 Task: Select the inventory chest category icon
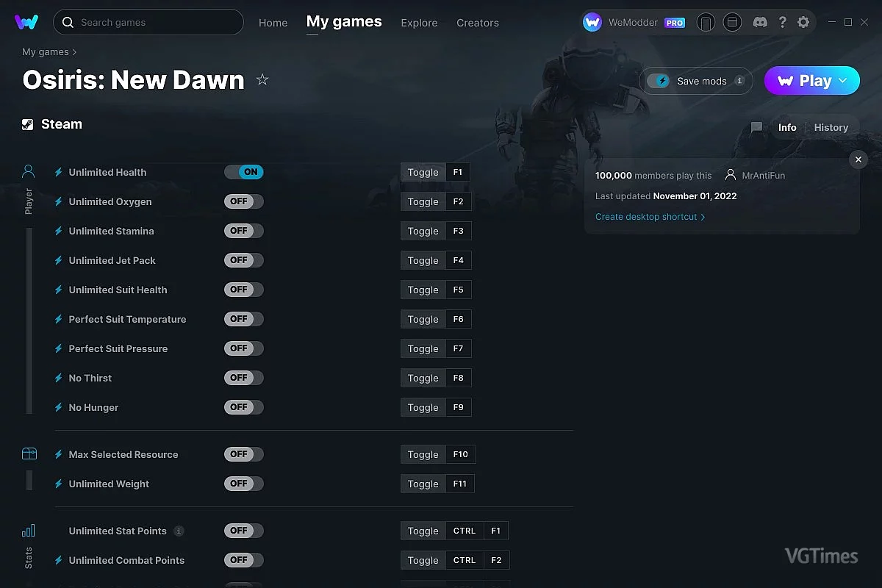(29, 454)
